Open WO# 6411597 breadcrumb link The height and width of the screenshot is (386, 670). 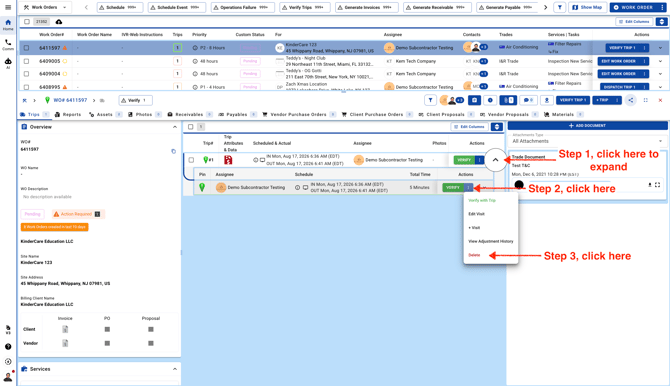click(70, 100)
